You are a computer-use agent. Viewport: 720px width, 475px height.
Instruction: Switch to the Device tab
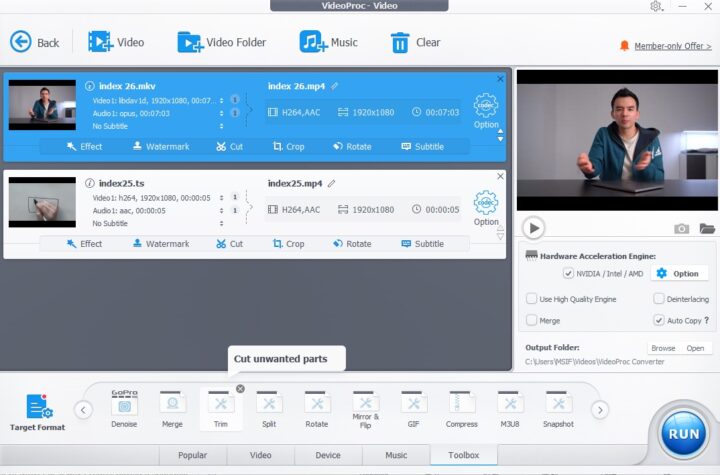[328, 455]
